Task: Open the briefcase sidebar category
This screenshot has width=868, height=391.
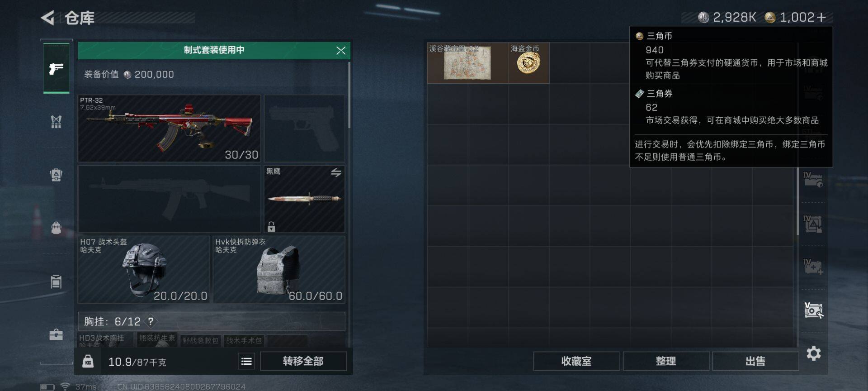Action: (56, 334)
